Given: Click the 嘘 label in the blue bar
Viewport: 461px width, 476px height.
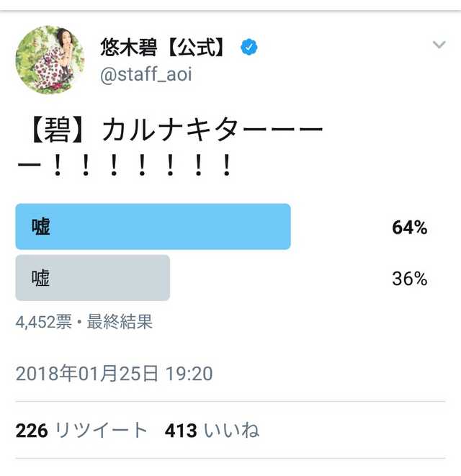Looking at the screenshot, I should 41,227.
